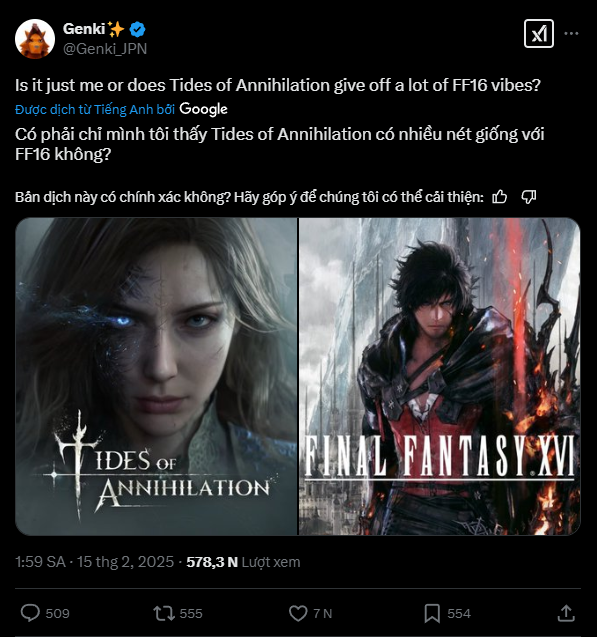597x637 pixels.
Task: Click the reply speech bubble icon
Action: point(30,613)
